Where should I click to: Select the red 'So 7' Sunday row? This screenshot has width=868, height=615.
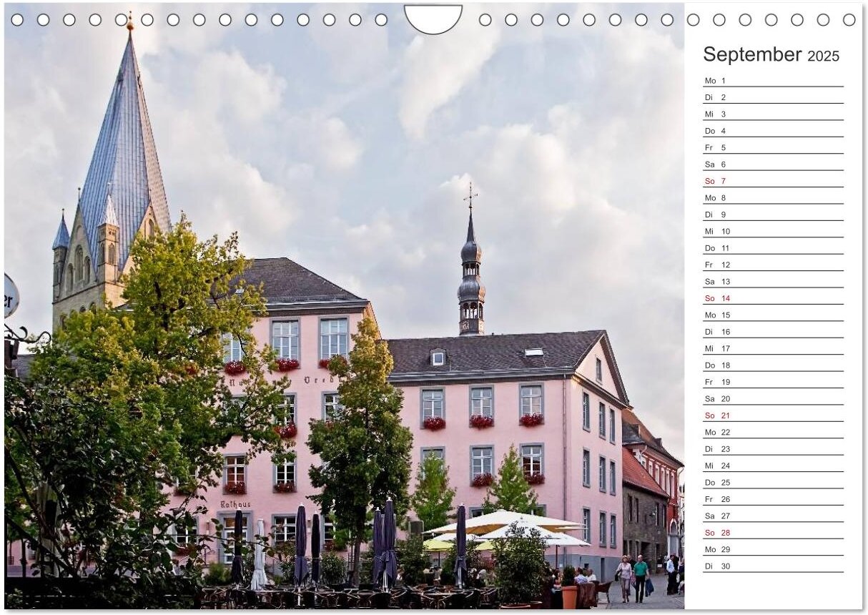(x=773, y=181)
